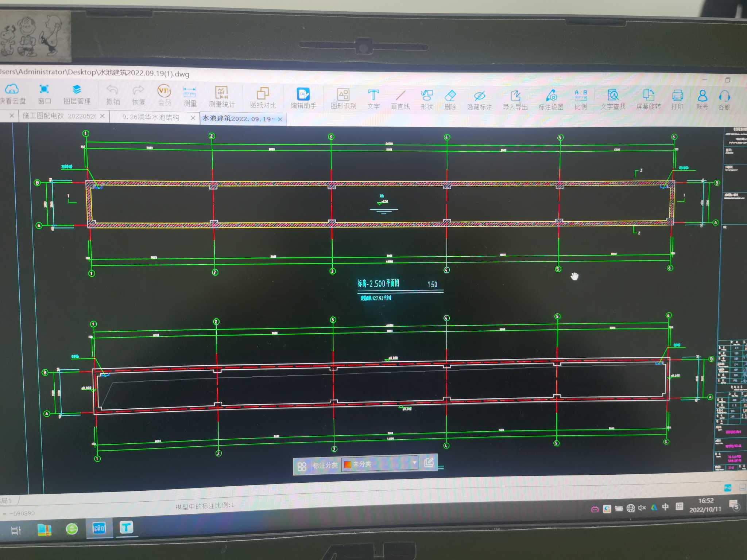
Task: Click the 打印 print tool
Action: (677, 100)
